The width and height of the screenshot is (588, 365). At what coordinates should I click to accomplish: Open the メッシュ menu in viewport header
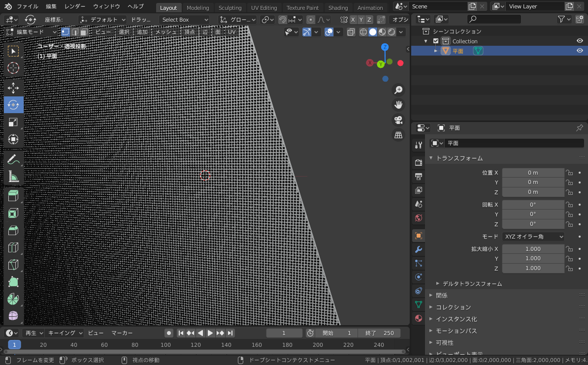(x=166, y=32)
